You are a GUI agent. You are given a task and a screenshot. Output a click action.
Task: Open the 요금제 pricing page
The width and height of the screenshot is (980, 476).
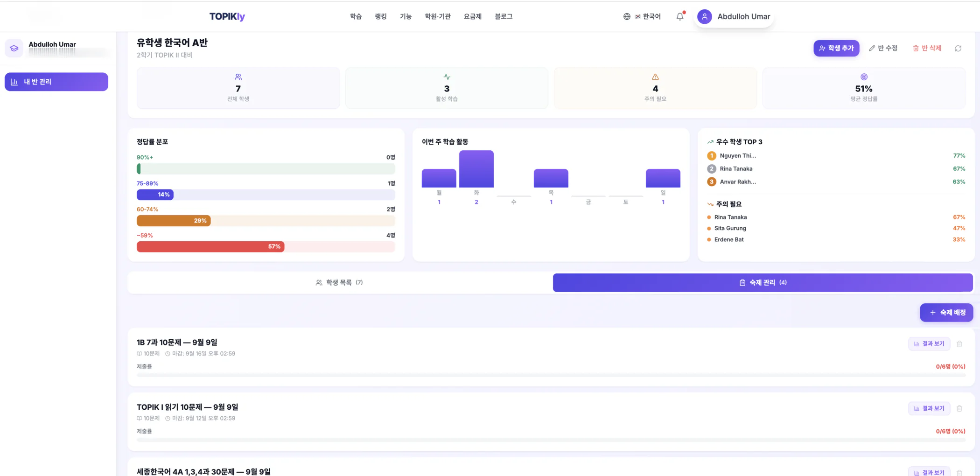click(473, 16)
